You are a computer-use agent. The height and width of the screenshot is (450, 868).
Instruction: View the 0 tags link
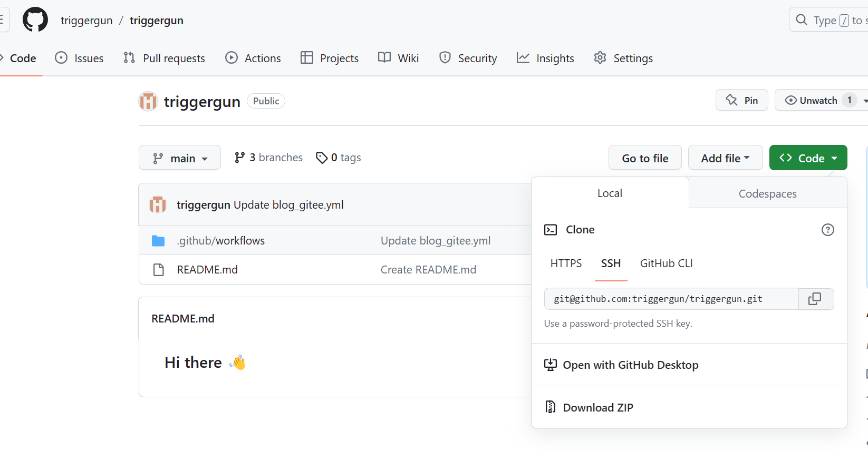tap(339, 158)
